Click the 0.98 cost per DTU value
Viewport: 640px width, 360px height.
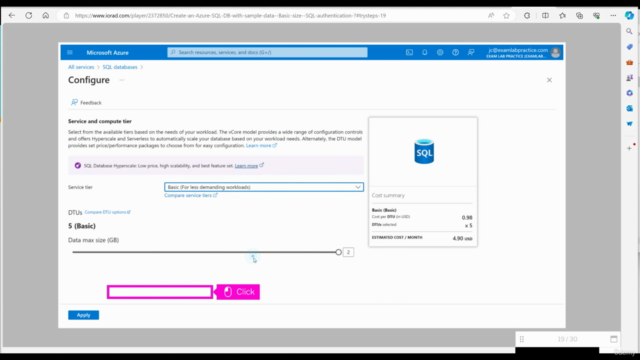tap(467, 218)
